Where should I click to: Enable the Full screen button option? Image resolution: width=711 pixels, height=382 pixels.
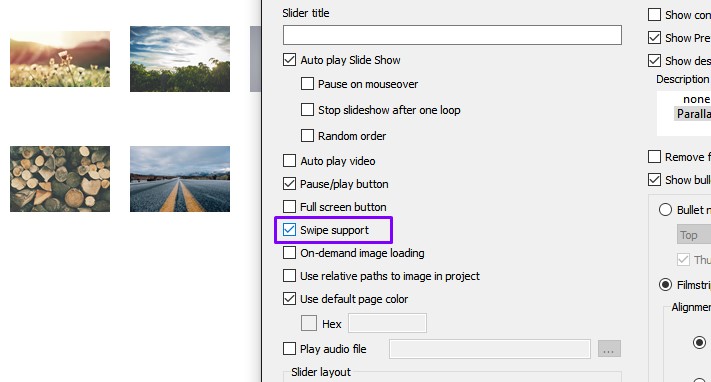point(289,206)
